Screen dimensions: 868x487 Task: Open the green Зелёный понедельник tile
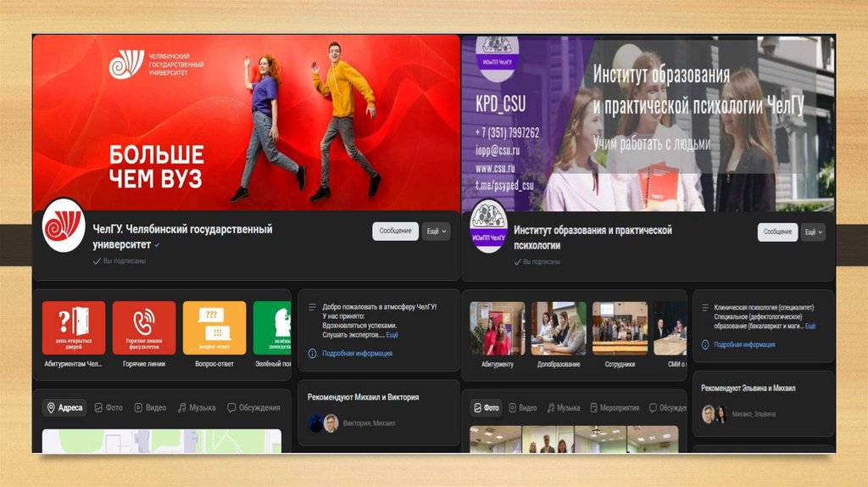[272, 327]
